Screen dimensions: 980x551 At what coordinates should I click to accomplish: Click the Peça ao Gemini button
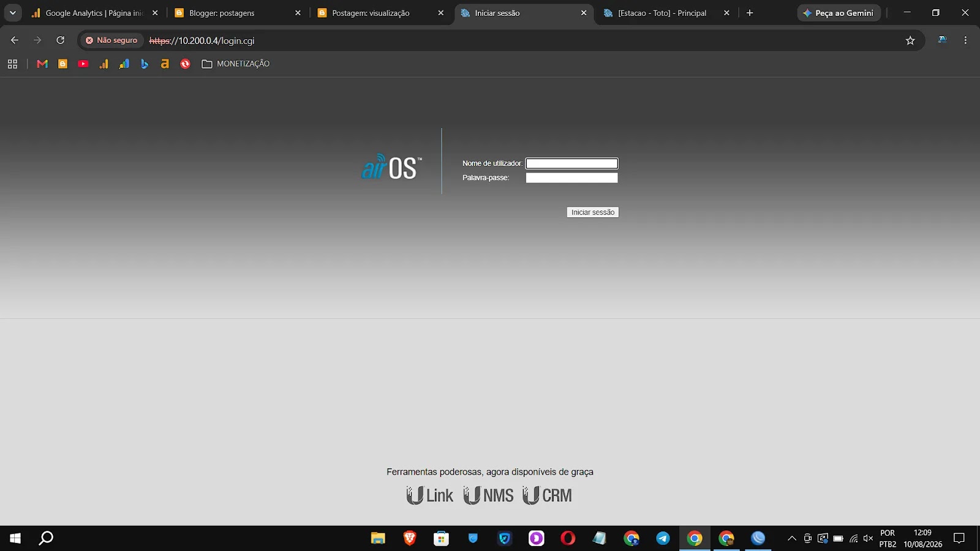tap(839, 13)
